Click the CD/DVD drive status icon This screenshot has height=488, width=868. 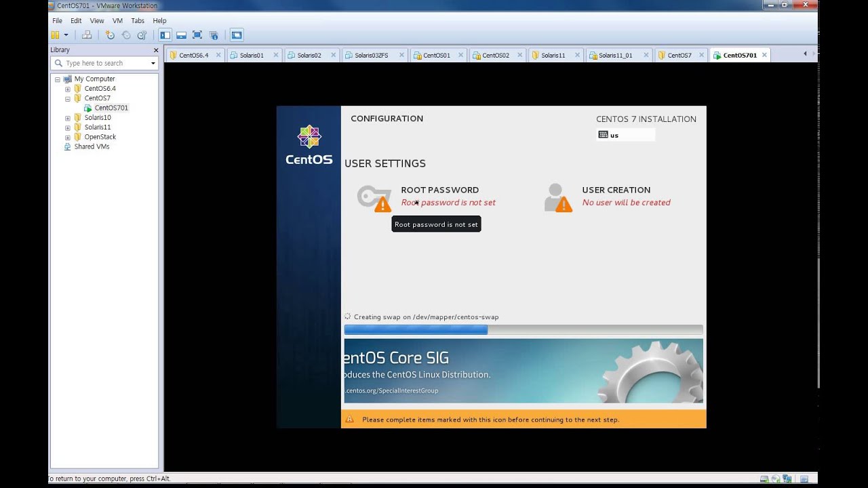(775, 479)
